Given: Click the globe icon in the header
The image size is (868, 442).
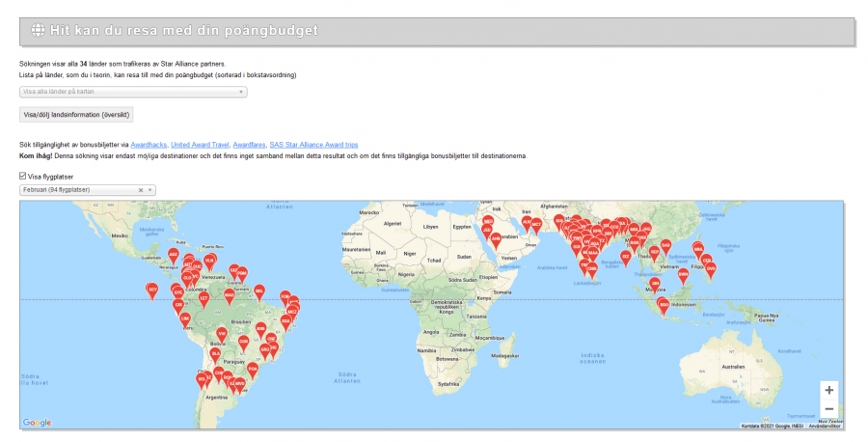Looking at the screenshot, I should coord(38,30).
